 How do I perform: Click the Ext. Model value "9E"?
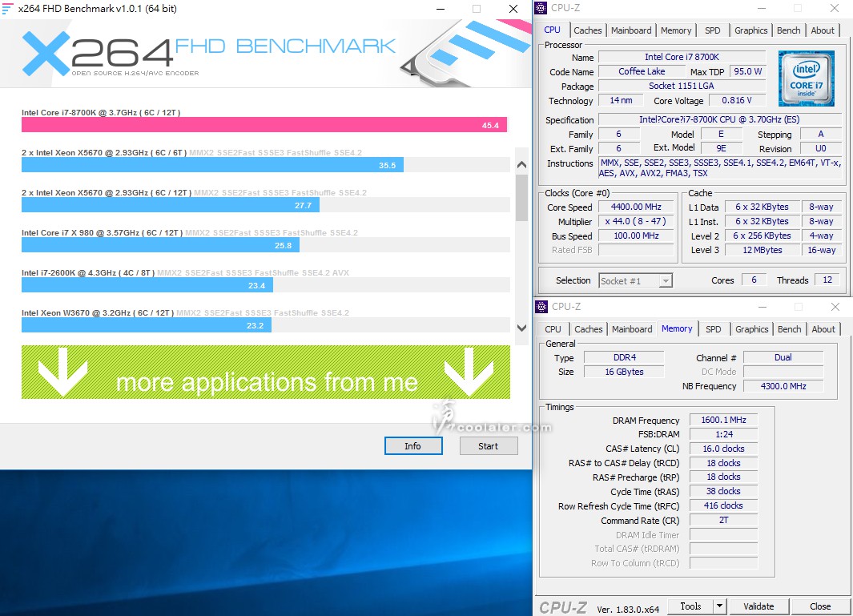tap(721, 148)
